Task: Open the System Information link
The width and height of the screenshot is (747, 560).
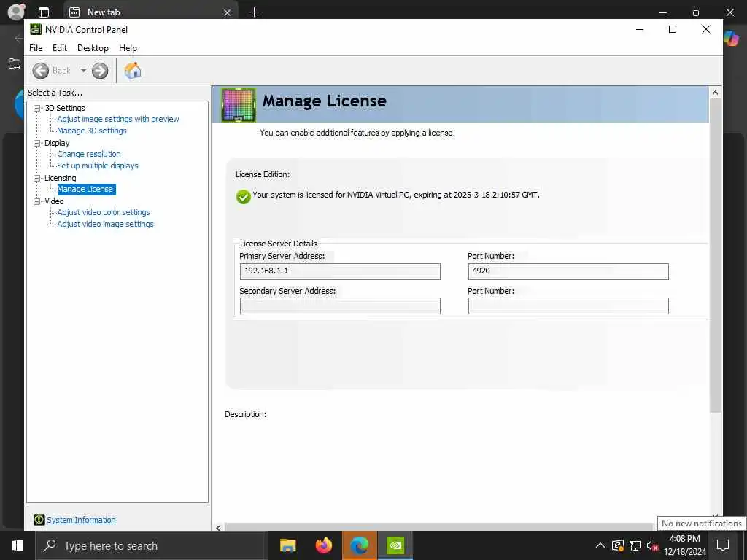Action: [82, 520]
